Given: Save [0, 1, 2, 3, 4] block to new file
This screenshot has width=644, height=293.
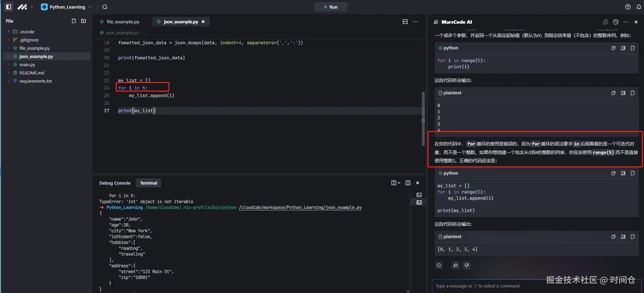Looking at the screenshot, I should tap(633, 237).
